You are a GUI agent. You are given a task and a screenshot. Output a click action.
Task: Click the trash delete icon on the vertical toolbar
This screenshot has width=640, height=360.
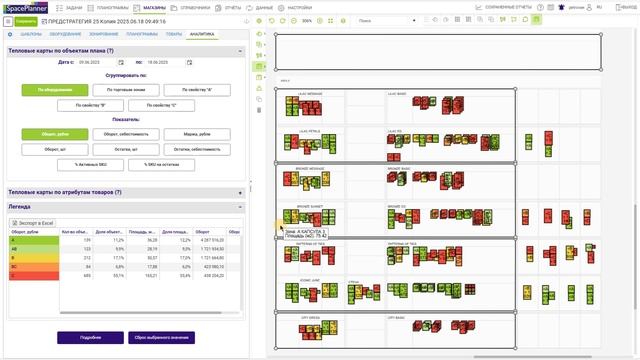[x=259, y=110]
